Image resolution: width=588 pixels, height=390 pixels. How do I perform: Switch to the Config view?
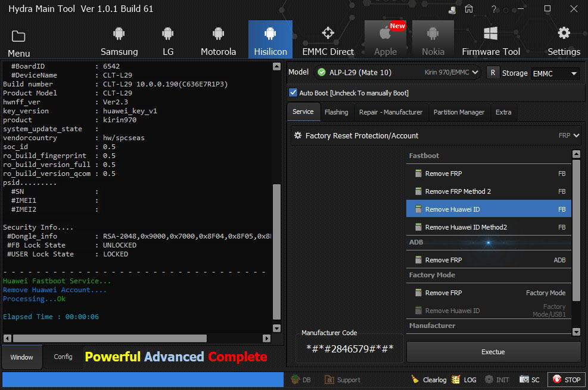[63, 357]
